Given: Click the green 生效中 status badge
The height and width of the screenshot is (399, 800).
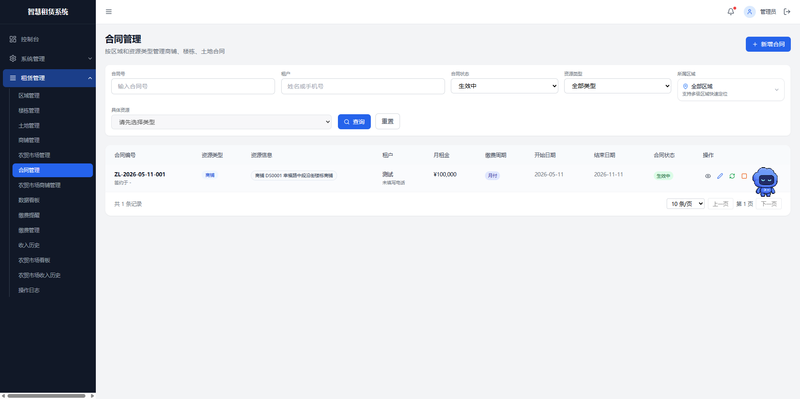Looking at the screenshot, I should tap(663, 176).
